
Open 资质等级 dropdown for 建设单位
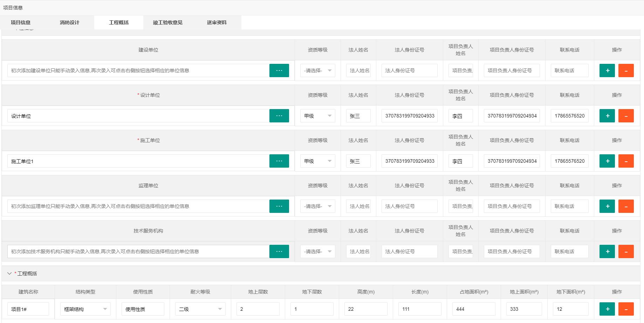[317, 70]
